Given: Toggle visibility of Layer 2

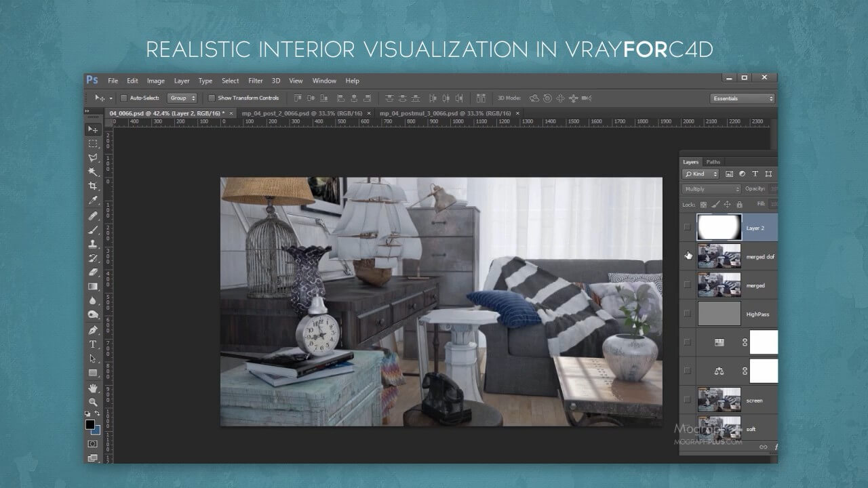Looking at the screenshot, I should 687,227.
